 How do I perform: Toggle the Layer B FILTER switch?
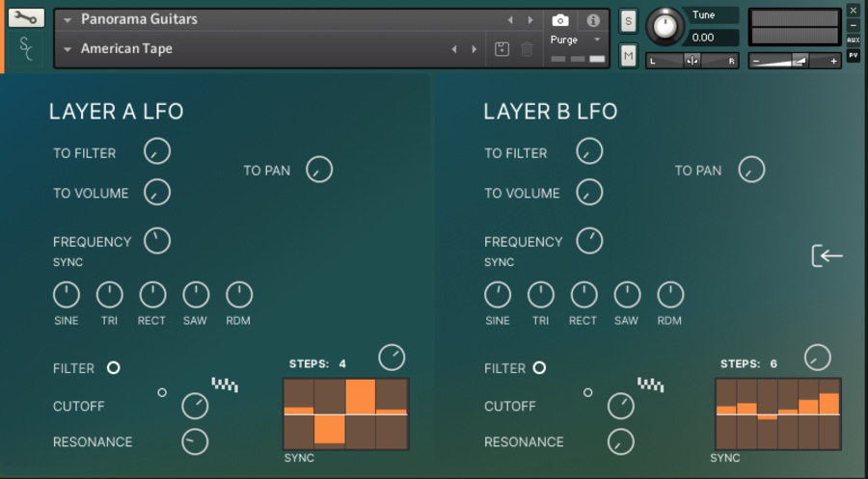pyautogui.click(x=539, y=368)
